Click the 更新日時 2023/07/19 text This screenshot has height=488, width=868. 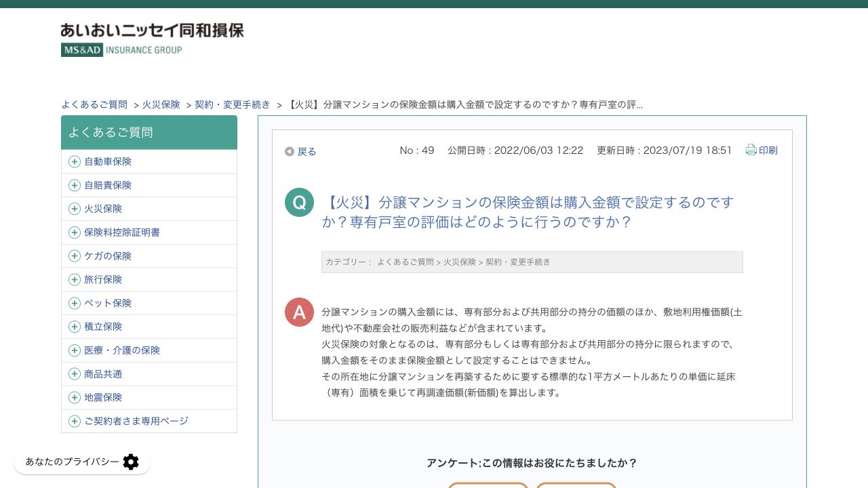point(665,150)
